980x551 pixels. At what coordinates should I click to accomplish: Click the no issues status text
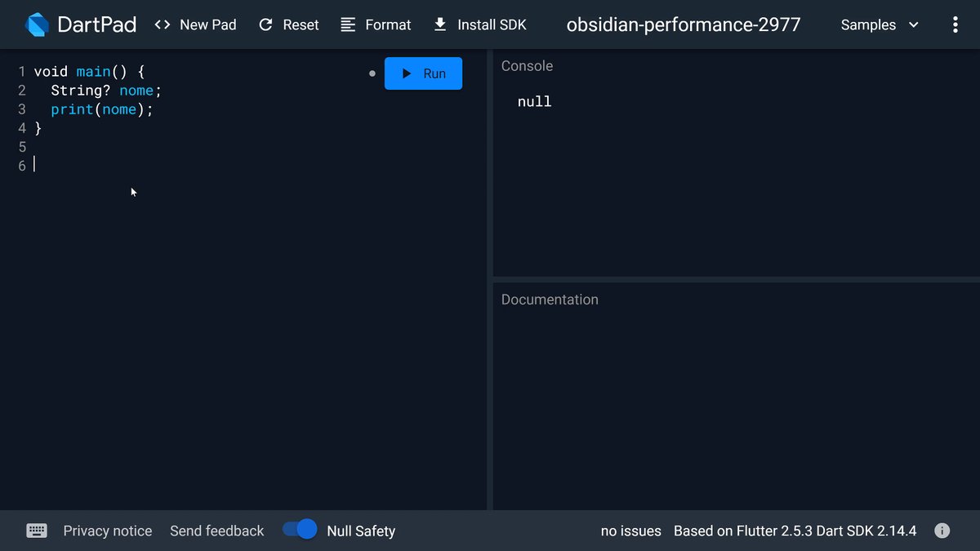click(x=630, y=531)
